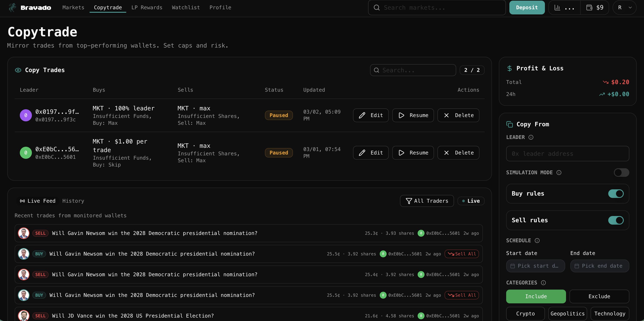Switch to the History tab
Viewport: 644px width, 321px height.
[73, 201]
